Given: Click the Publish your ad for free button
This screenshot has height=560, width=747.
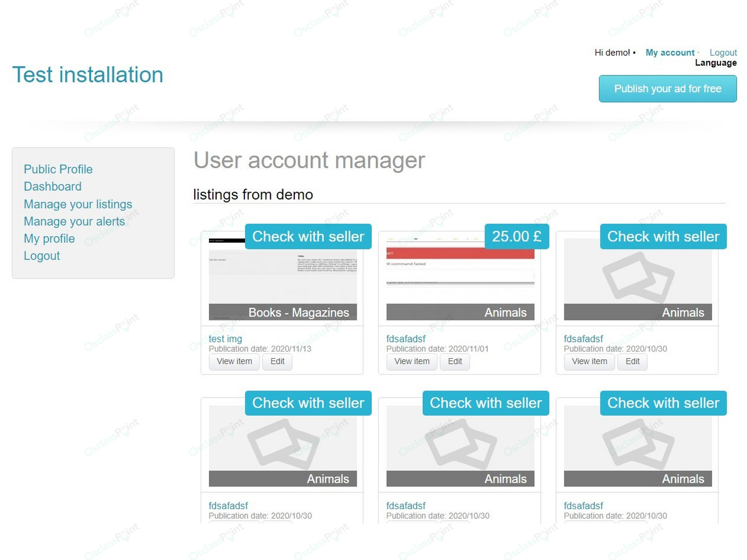Looking at the screenshot, I should pos(668,89).
